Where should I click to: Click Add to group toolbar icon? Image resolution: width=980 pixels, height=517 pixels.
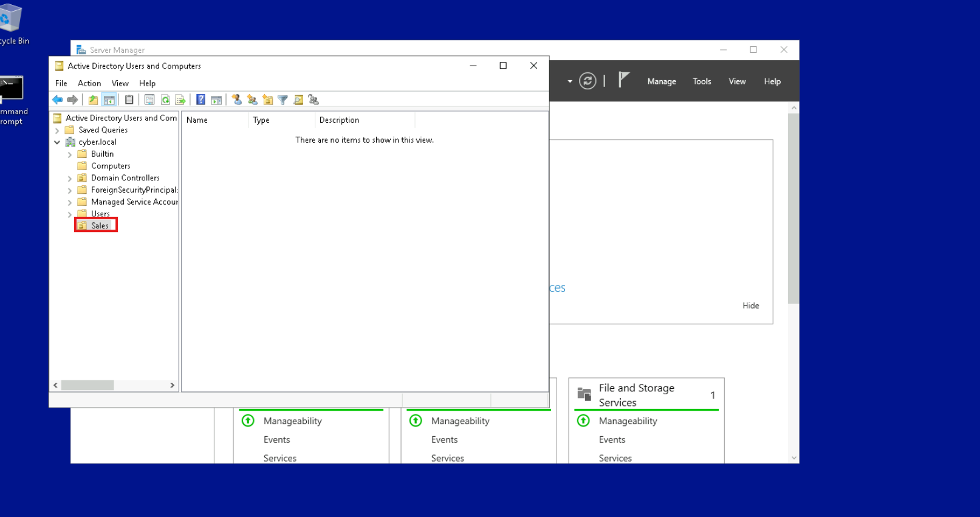pyautogui.click(x=314, y=100)
